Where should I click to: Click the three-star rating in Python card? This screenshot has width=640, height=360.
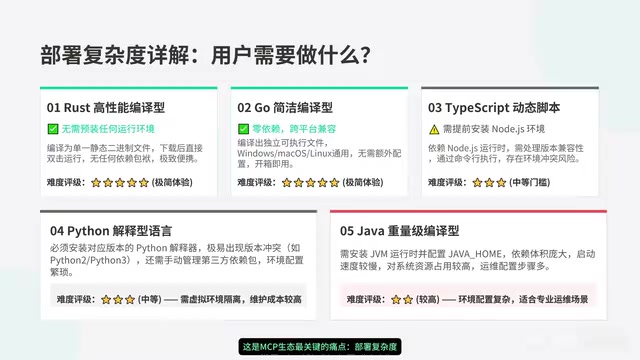pos(118,300)
